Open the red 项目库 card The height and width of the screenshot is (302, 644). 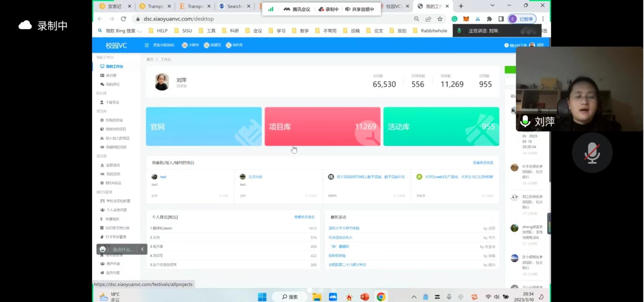(x=322, y=127)
